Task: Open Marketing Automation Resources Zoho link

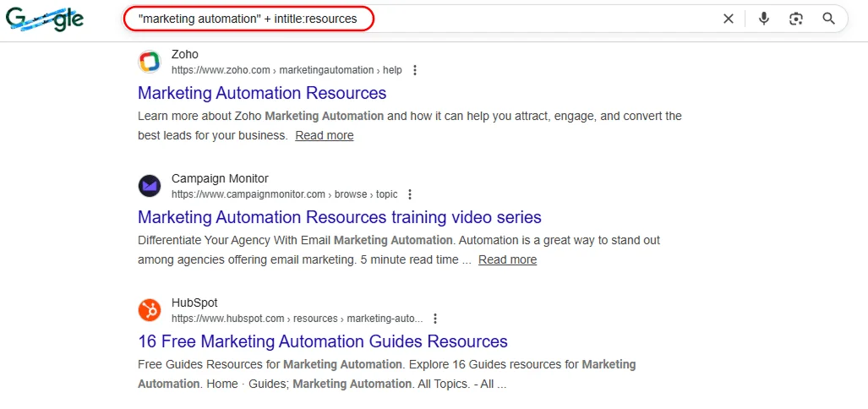Action: click(262, 92)
